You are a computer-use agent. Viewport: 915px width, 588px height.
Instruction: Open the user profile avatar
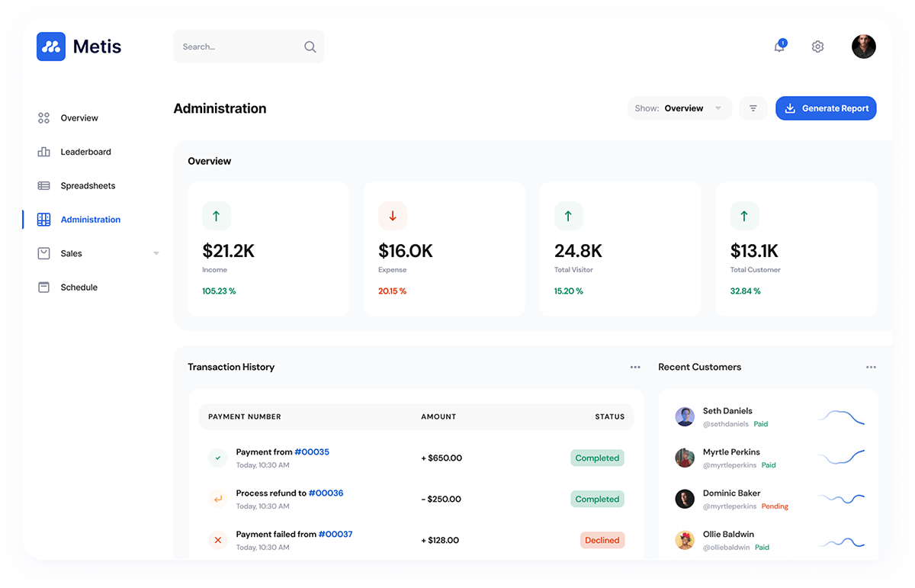[x=863, y=47]
